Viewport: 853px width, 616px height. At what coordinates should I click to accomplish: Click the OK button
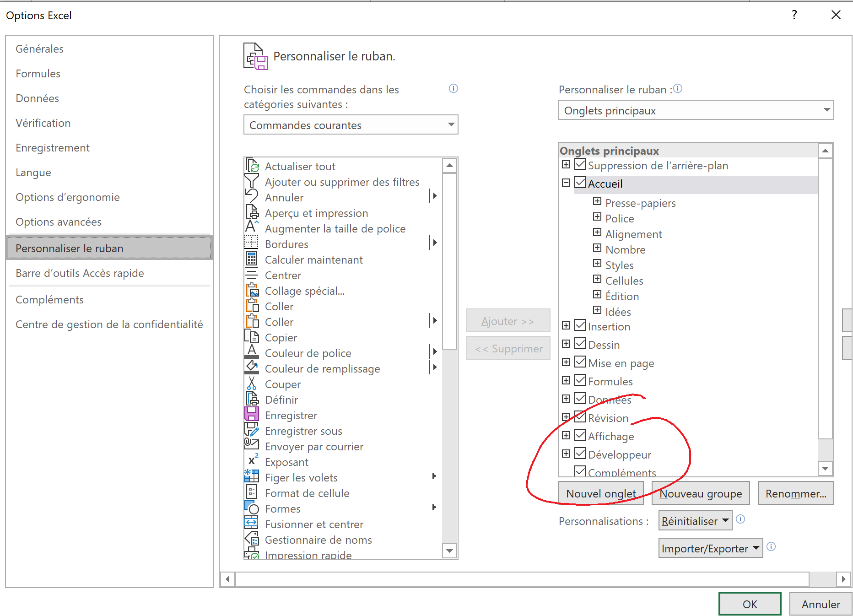[x=750, y=604]
